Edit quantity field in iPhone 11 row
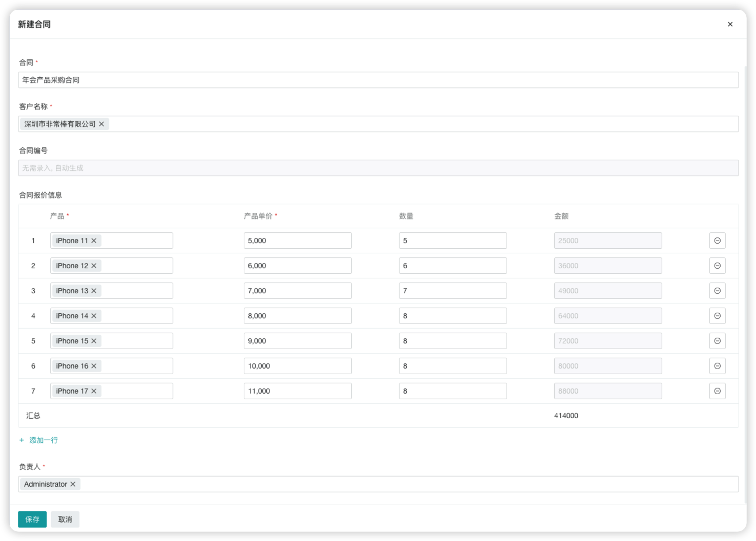 pos(453,241)
